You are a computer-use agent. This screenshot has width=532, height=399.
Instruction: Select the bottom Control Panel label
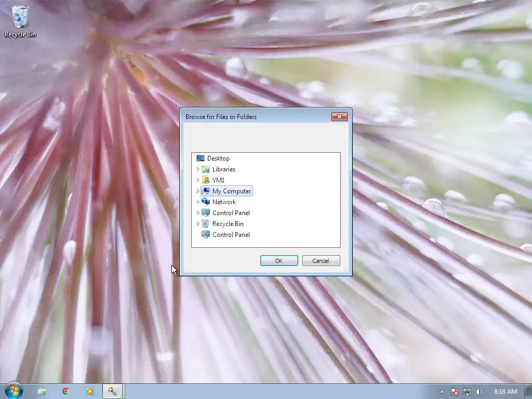pos(231,234)
